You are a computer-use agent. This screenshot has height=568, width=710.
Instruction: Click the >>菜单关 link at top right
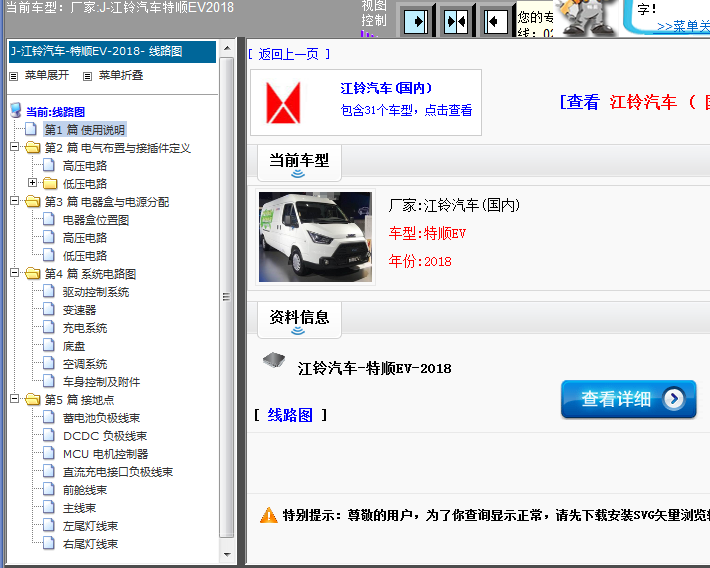[x=683, y=26]
